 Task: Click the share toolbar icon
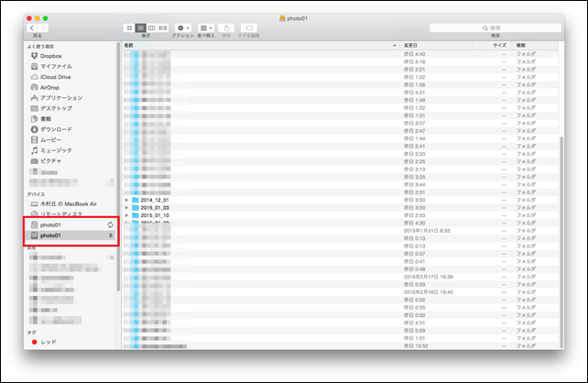(x=226, y=27)
